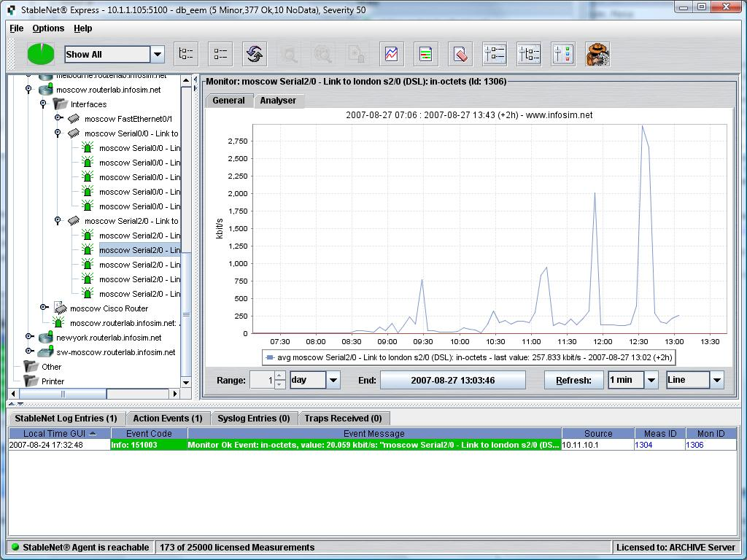Collapse moscow Serial2/0 - Link to node
The width and height of the screenshot is (747, 560).
tap(58, 220)
